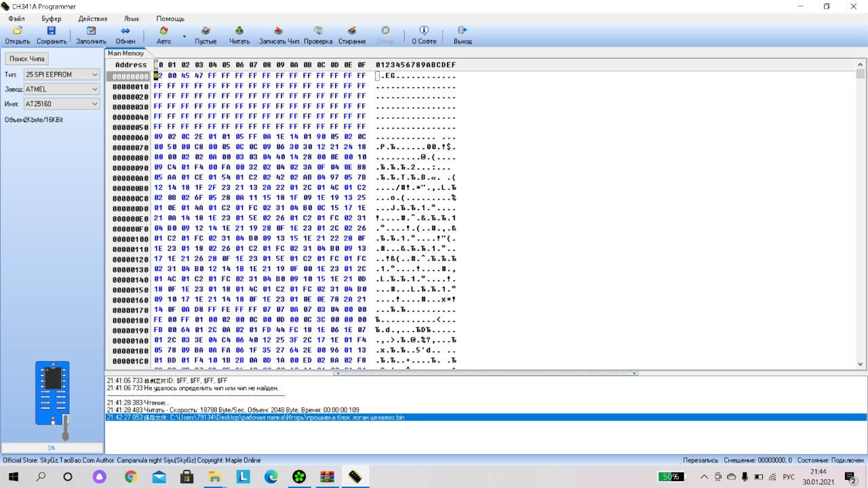Click the hex view vertical scrollbar thumb
Viewport: 868px width, 488px height.
tap(861, 74)
